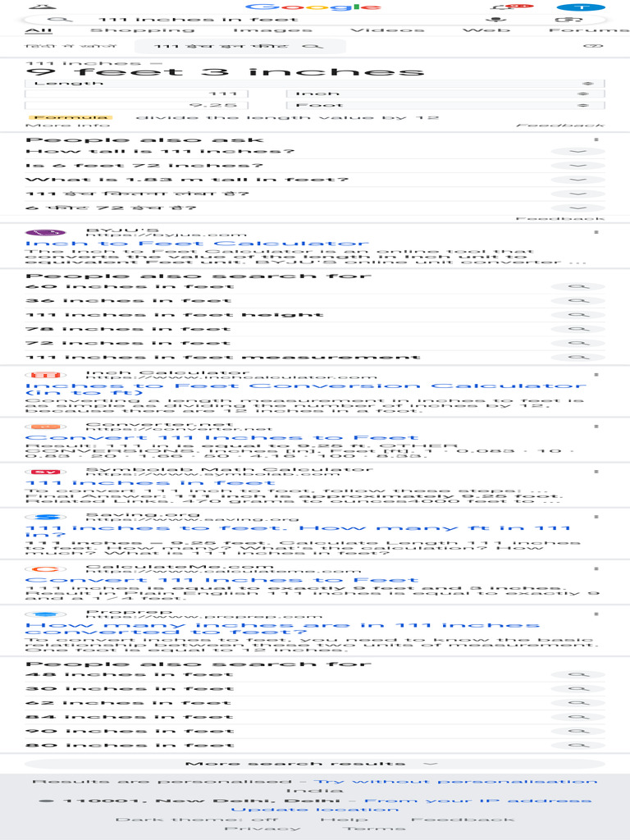
Task: Open 'Convert 111 Inches to Feet' Converter.net link
Action: click(x=221, y=438)
